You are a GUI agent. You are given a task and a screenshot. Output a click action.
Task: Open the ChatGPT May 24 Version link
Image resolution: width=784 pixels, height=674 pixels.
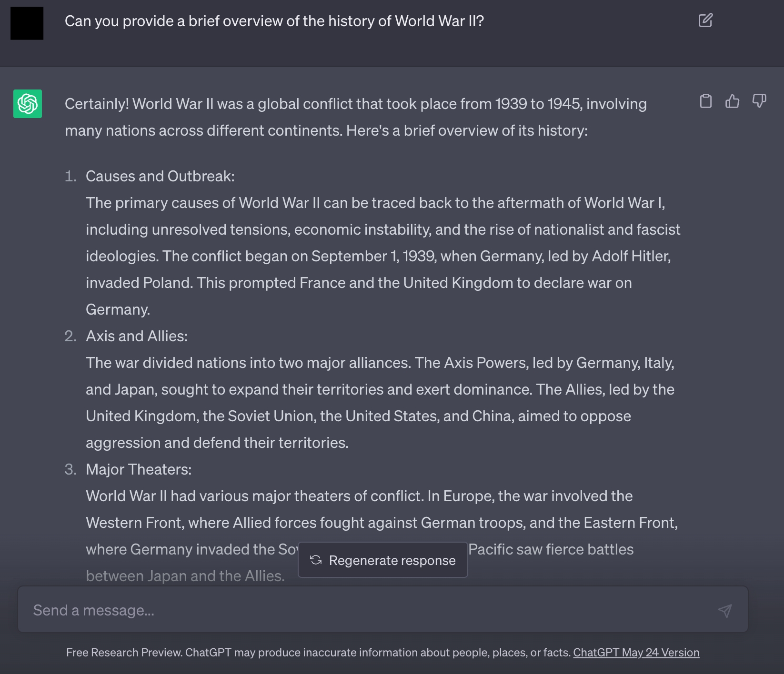pos(636,653)
